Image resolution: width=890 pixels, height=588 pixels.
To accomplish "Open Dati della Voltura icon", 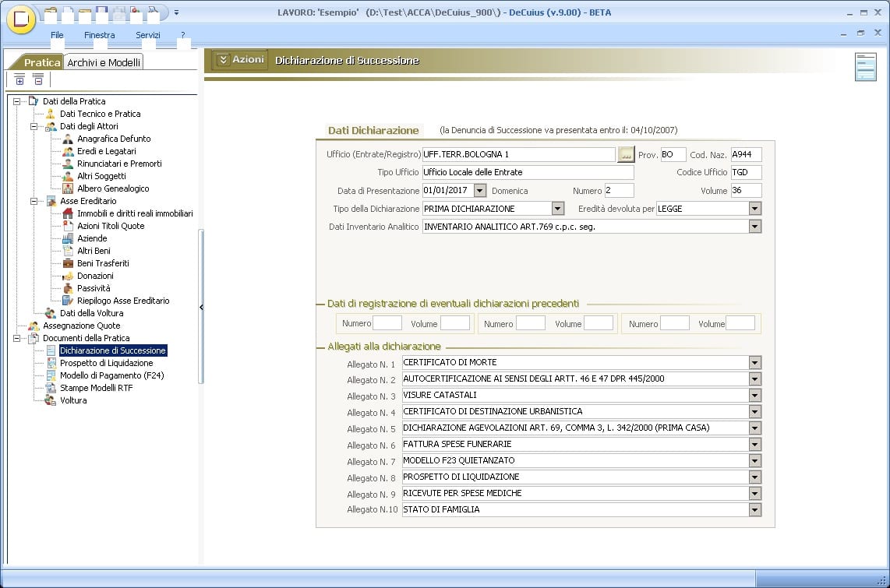I will (x=51, y=314).
